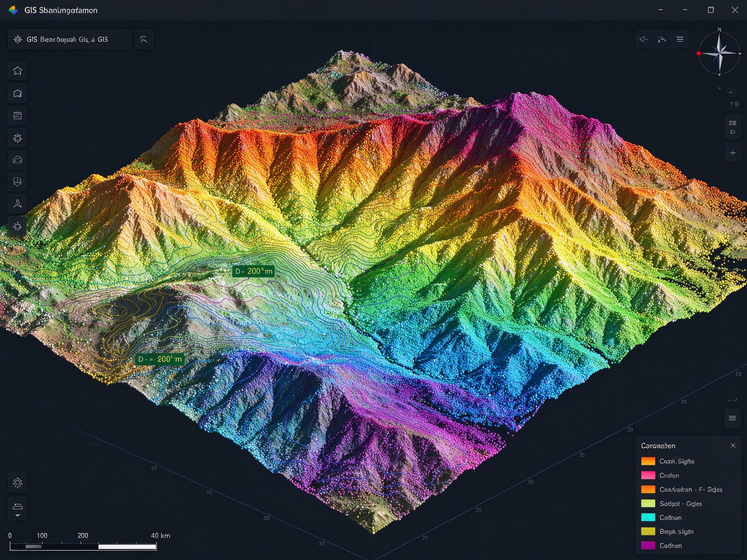Click the white segment of the scale bar
This screenshot has width=747, height=560.
click(x=127, y=546)
